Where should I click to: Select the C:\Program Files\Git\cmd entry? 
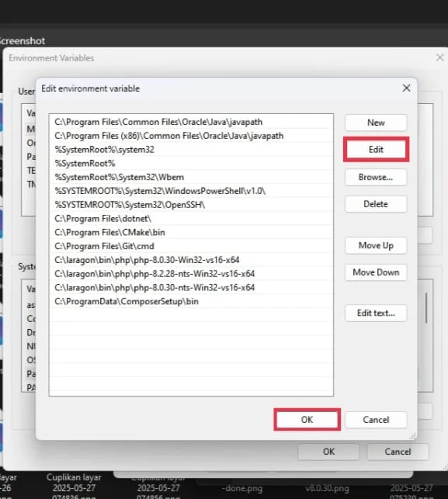(x=191, y=246)
